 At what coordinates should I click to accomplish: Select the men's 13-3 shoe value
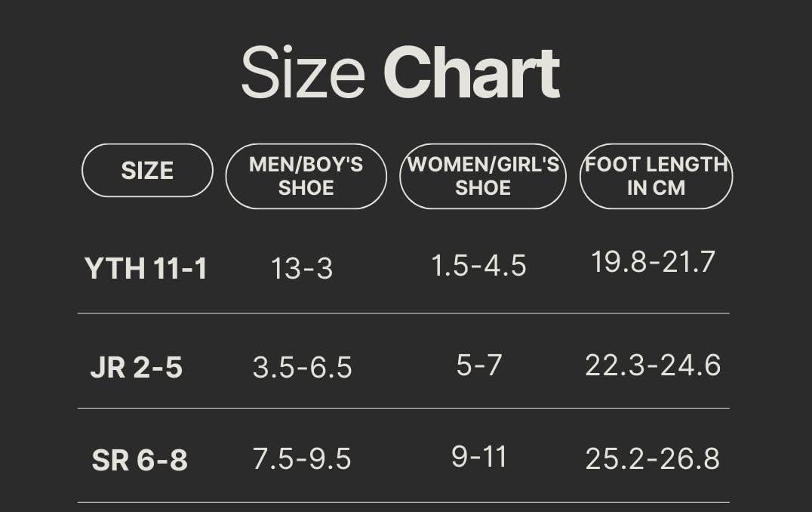pyautogui.click(x=302, y=268)
